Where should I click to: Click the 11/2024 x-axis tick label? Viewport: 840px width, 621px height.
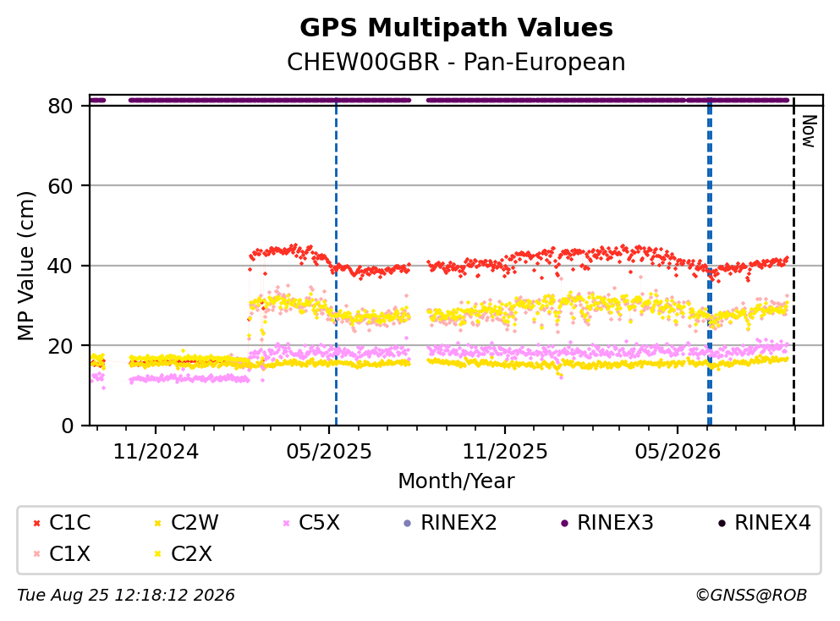point(156,452)
